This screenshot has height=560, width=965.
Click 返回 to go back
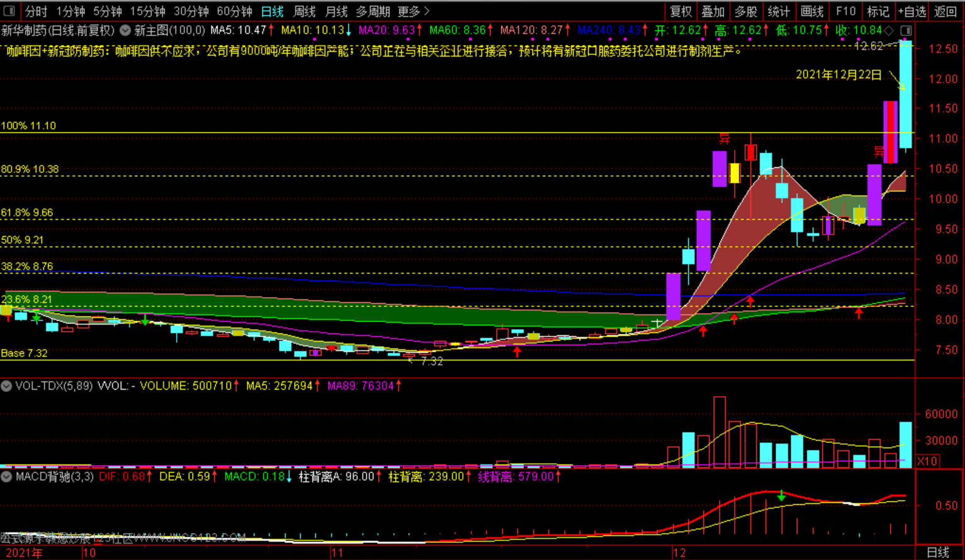[945, 11]
